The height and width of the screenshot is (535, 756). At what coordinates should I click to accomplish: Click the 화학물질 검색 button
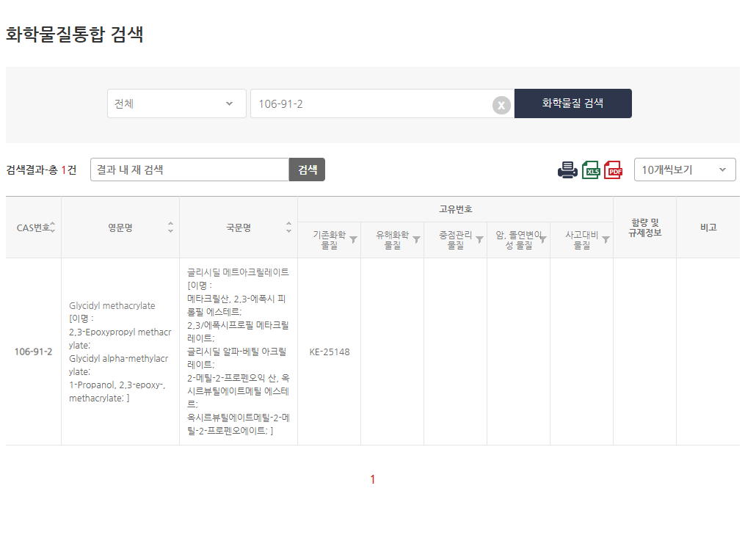(x=573, y=103)
